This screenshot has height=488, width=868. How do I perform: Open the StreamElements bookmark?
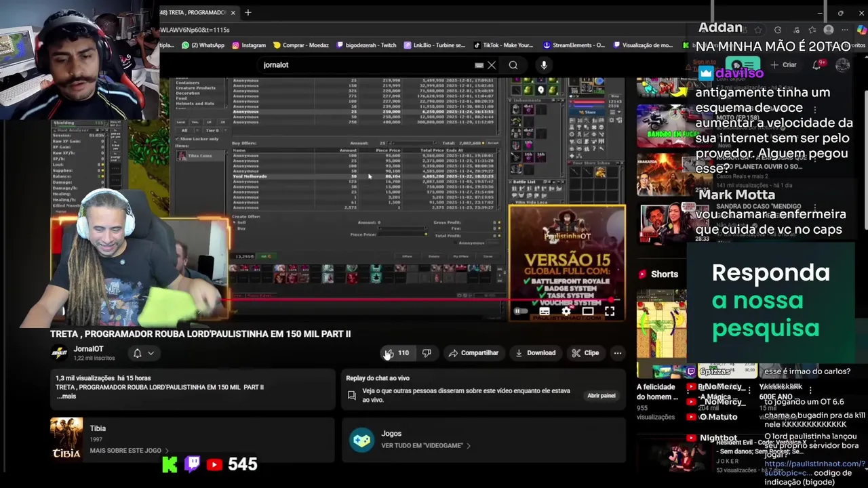pos(574,45)
